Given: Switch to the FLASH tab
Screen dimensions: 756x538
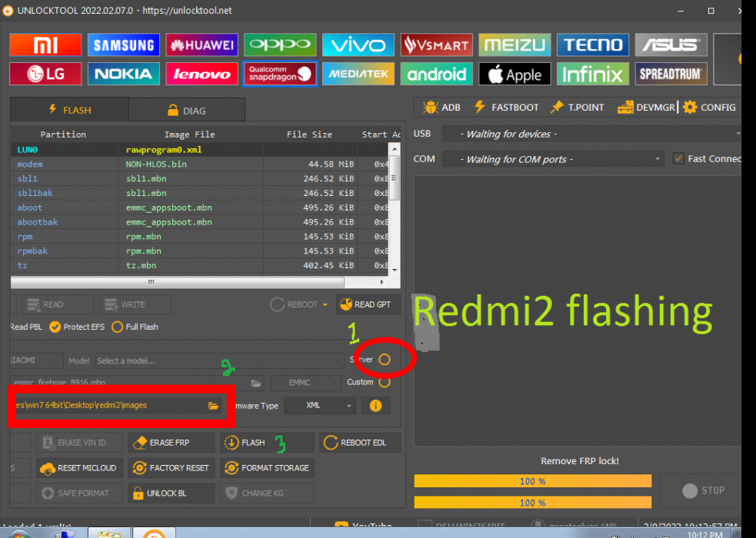Looking at the screenshot, I should [x=69, y=110].
